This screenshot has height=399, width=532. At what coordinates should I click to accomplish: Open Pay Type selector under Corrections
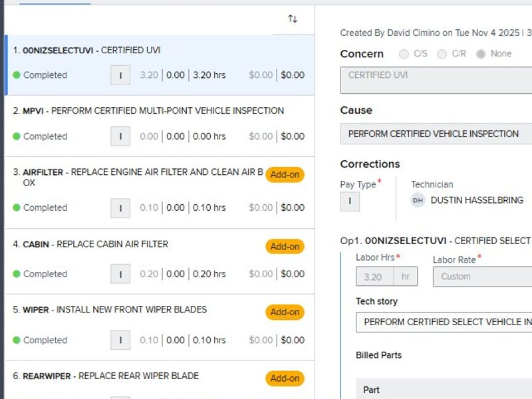(x=350, y=201)
